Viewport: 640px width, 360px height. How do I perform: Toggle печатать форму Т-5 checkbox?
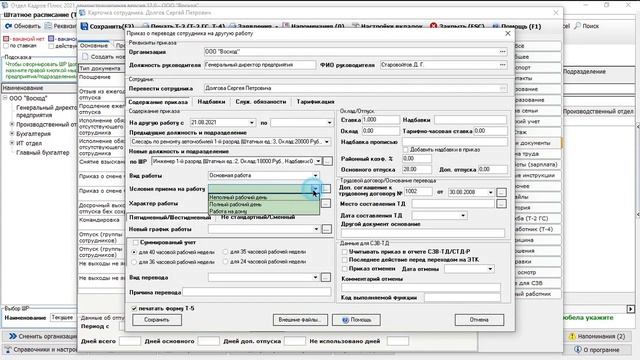(134, 309)
